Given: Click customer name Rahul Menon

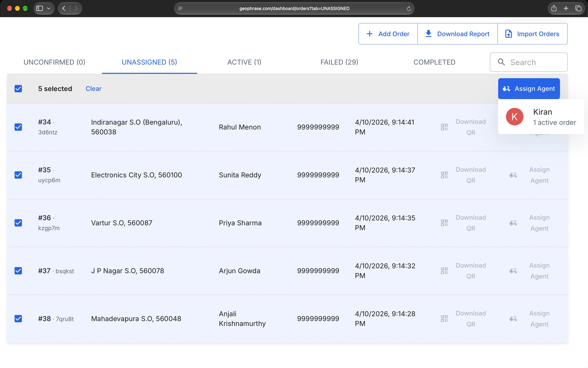Looking at the screenshot, I should click(x=240, y=127).
